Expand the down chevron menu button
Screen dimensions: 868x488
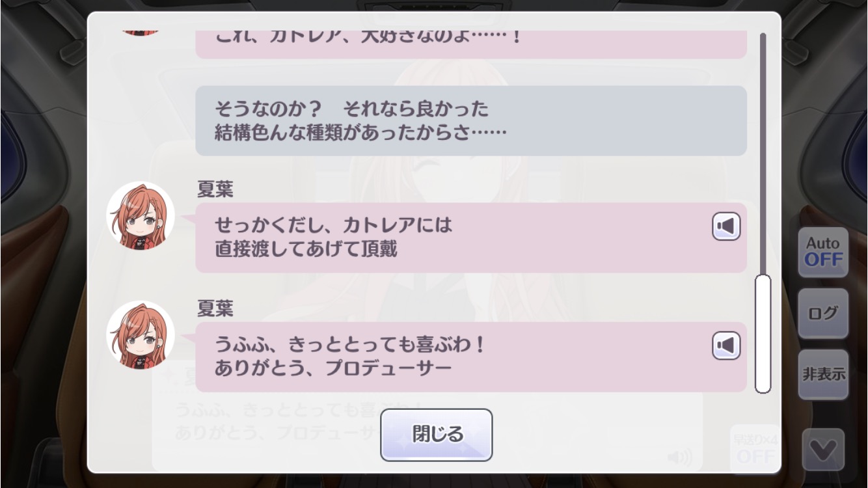(x=823, y=450)
